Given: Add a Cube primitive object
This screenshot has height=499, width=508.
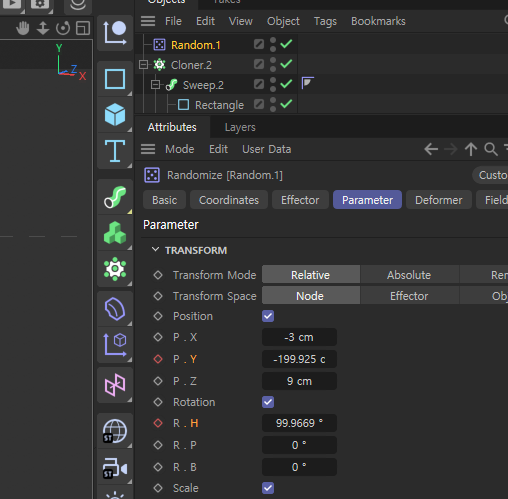Looking at the screenshot, I should 115,114.
